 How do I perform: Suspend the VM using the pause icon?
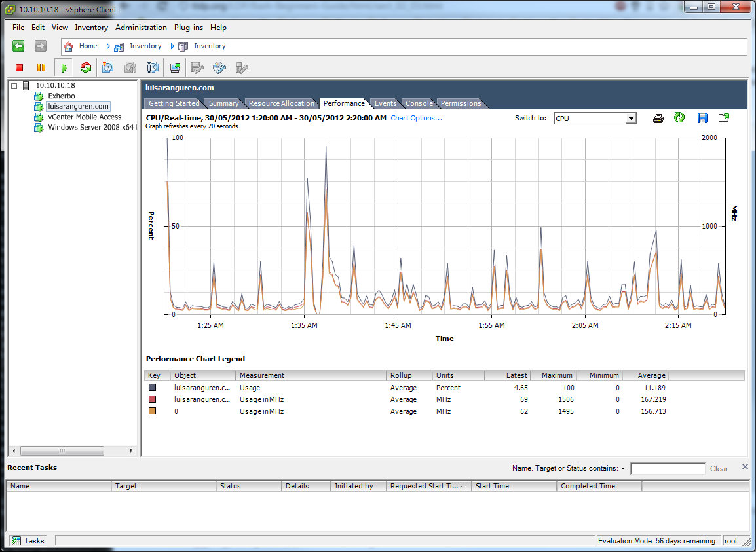[41, 67]
